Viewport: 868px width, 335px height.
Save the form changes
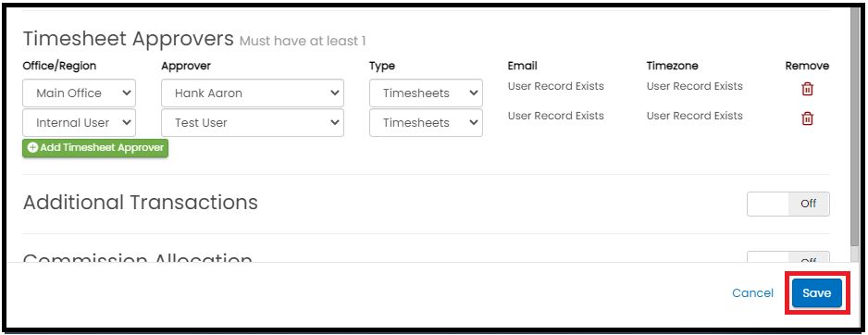click(x=816, y=293)
